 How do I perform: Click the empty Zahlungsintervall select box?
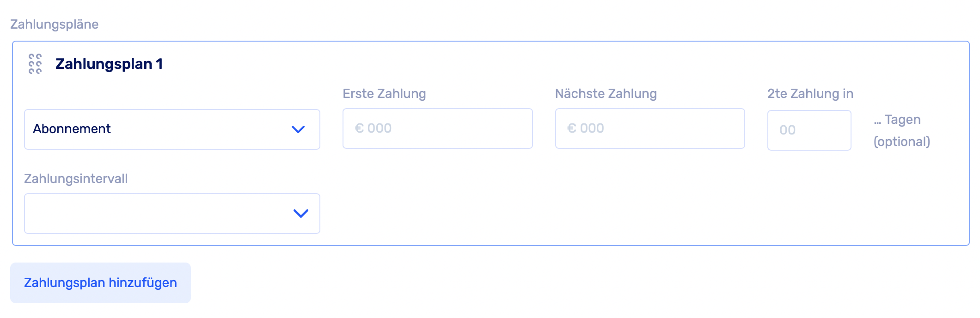point(157,214)
